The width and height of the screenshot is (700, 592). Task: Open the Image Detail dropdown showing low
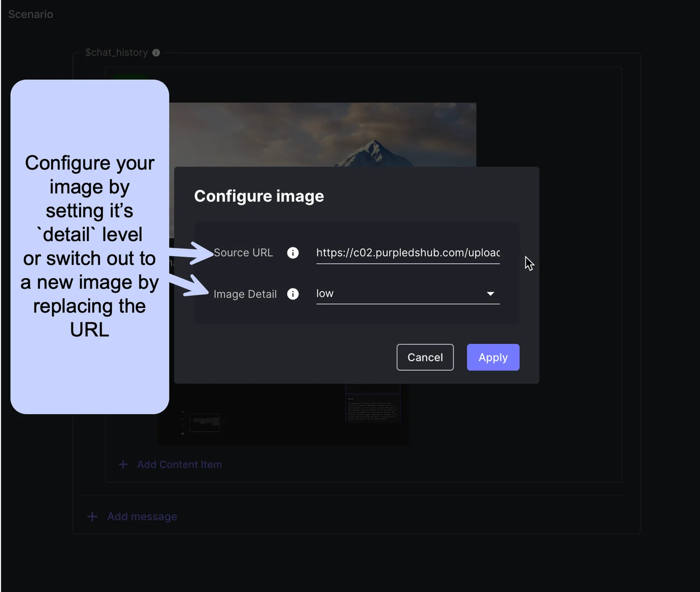click(408, 293)
